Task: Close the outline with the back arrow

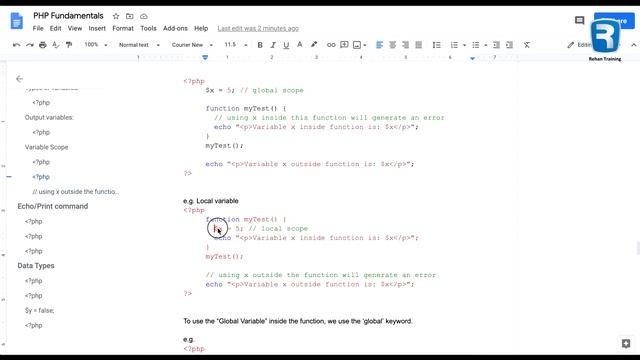Action: 19,79
